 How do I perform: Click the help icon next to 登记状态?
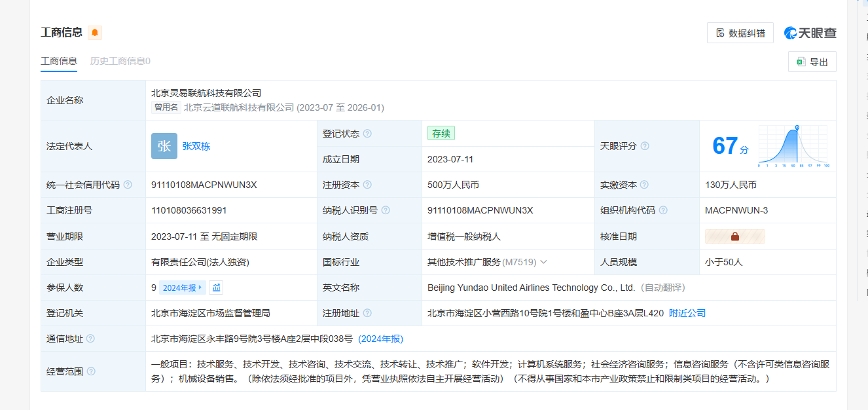pyautogui.click(x=367, y=134)
